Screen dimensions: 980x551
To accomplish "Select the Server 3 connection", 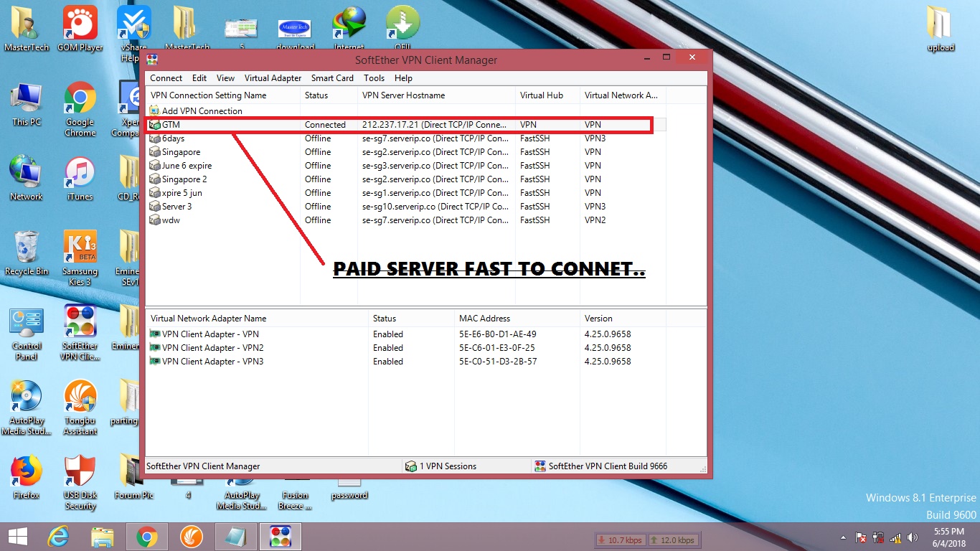I will [171, 207].
